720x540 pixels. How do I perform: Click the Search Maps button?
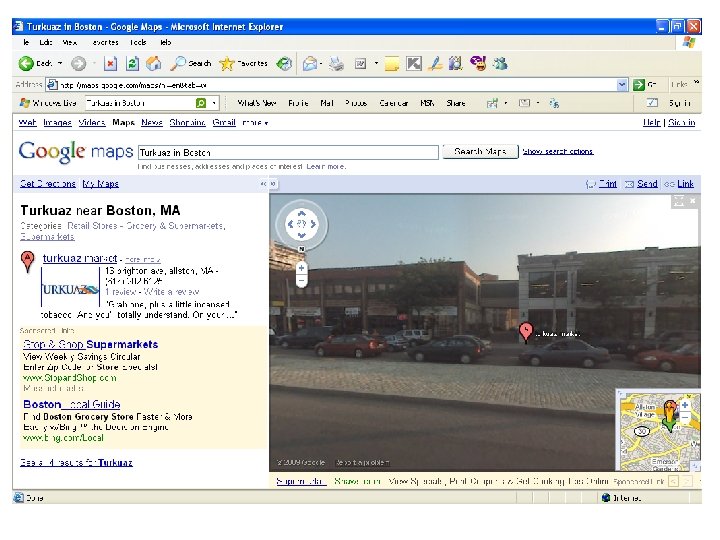click(480, 152)
